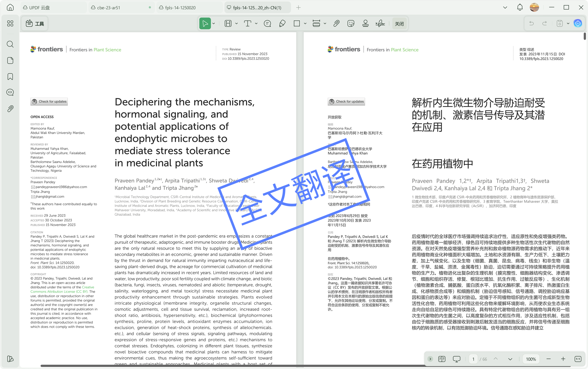
Task: Switch to the cbe-23-ar51 tab
Action: click(109, 8)
